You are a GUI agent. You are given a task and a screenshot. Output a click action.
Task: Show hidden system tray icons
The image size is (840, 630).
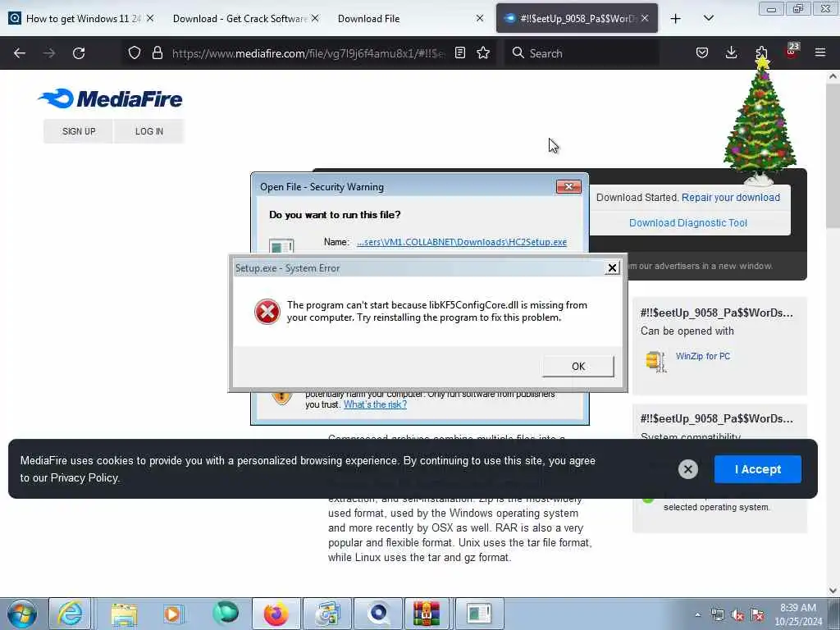tap(697, 614)
